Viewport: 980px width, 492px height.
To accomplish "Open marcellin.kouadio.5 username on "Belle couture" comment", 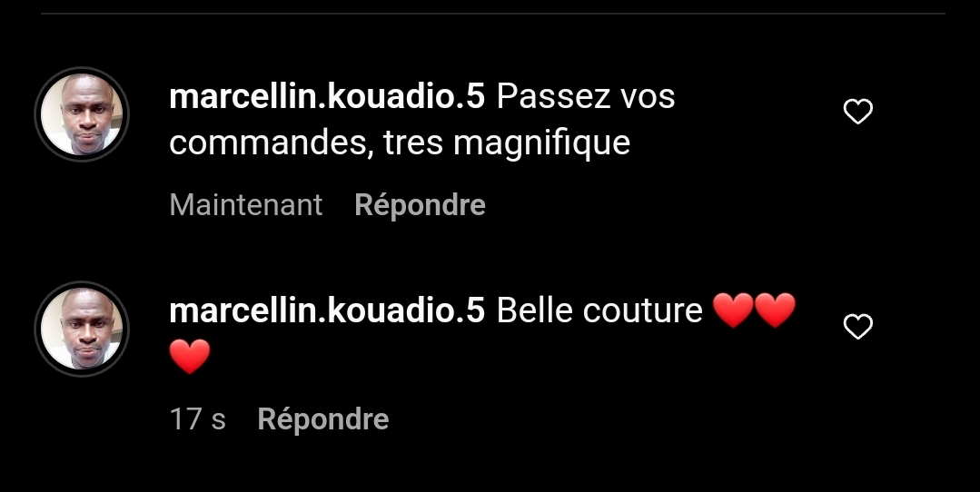I will click(327, 310).
